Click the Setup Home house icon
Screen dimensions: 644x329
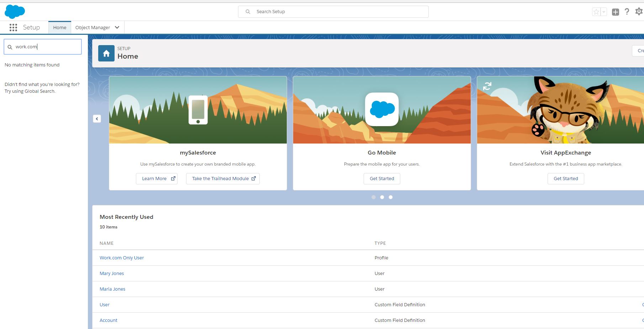click(106, 53)
